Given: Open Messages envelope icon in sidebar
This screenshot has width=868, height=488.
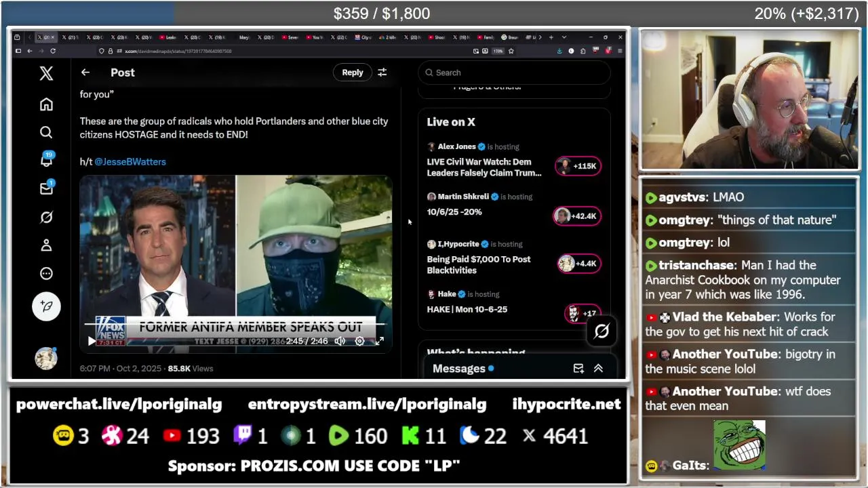Looking at the screenshot, I should click(x=46, y=188).
